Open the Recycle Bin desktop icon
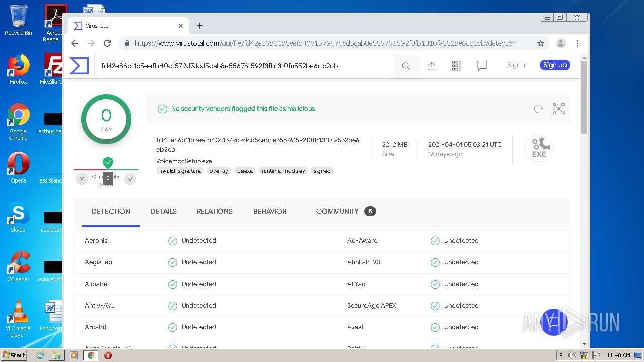The width and height of the screenshot is (644, 362). point(18,20)
